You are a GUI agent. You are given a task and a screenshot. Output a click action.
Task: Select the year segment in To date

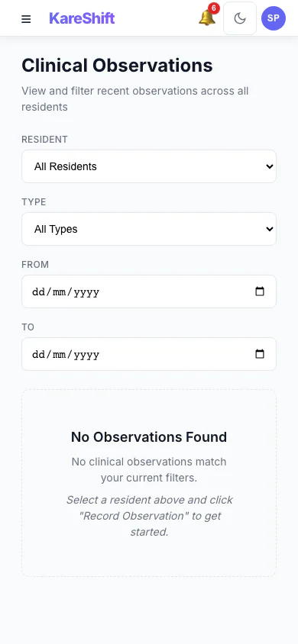pos(87,355)
